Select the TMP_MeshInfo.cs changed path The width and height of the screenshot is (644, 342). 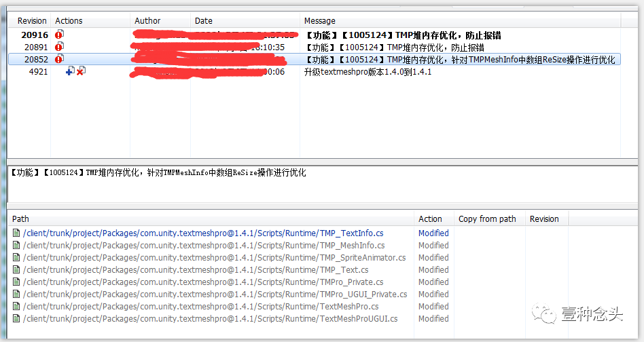204,245
